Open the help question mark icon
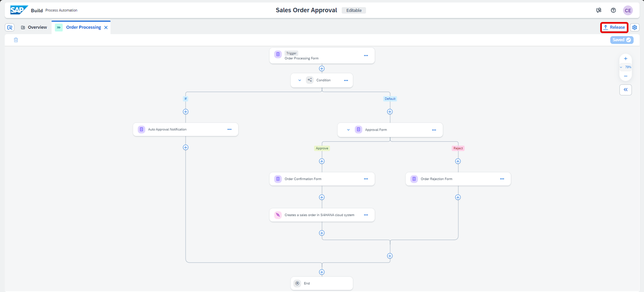Viewport: 644px width, 292px height. [x=613, y=10]
